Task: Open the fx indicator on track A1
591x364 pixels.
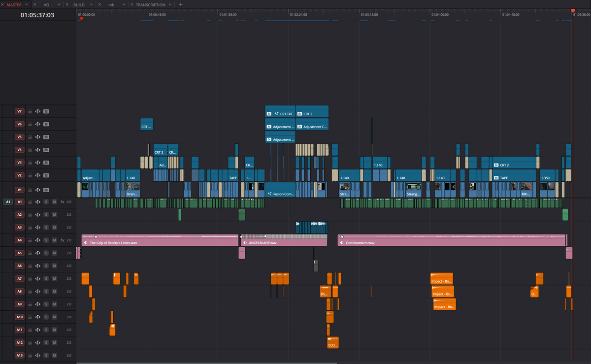Action: [63, 202]
